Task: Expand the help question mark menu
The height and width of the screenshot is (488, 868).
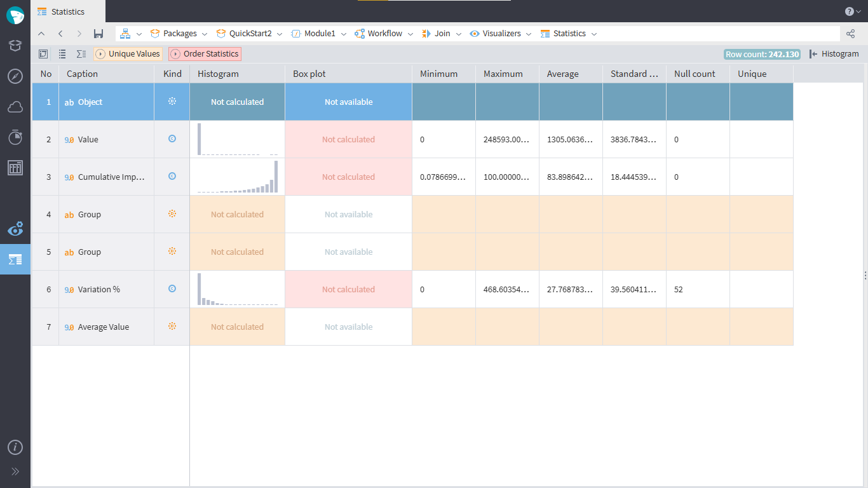Action: (853, 11)
